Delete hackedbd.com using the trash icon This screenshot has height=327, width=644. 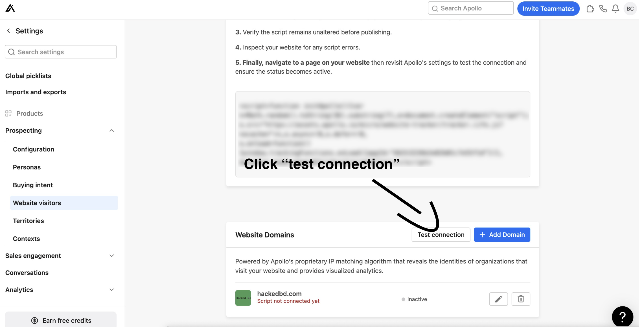[x=521, y=299]
